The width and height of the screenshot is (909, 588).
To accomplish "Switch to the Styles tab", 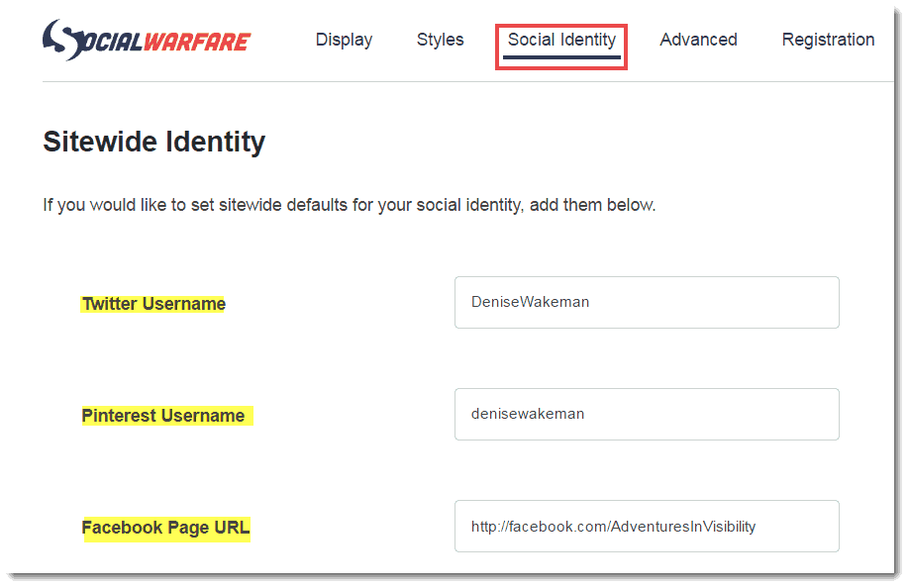I will click(x=440, y=40).
